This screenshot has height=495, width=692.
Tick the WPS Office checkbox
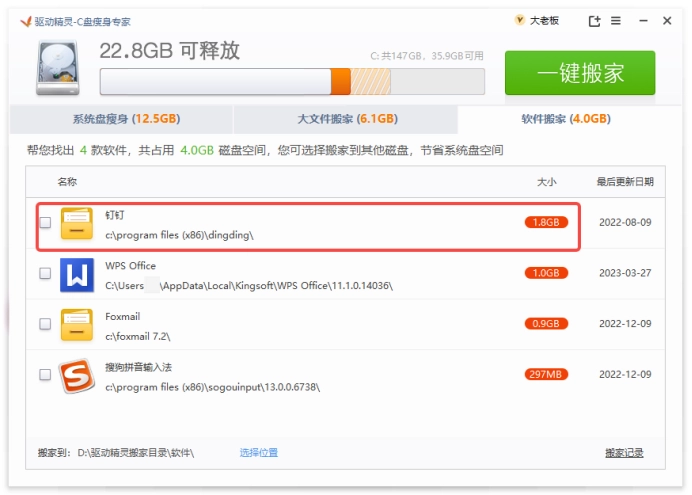(x=45, y=273)
